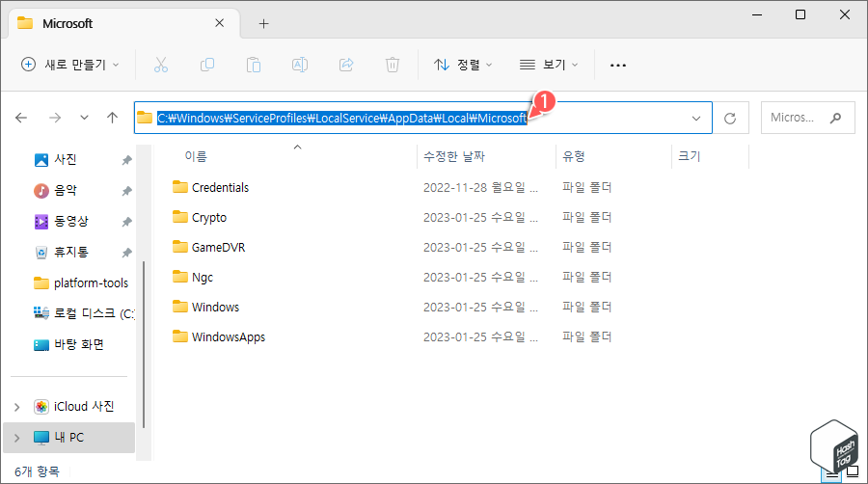Expand the address bar history dropdown
868x484 pixels.
[x=696, y=119]
